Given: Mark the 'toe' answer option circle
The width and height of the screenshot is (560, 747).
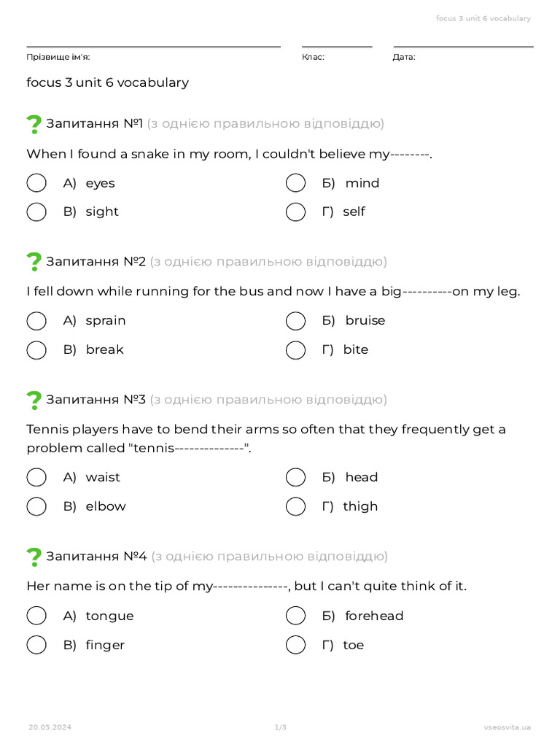Looking at the screenshot, I should click(296, 645).
